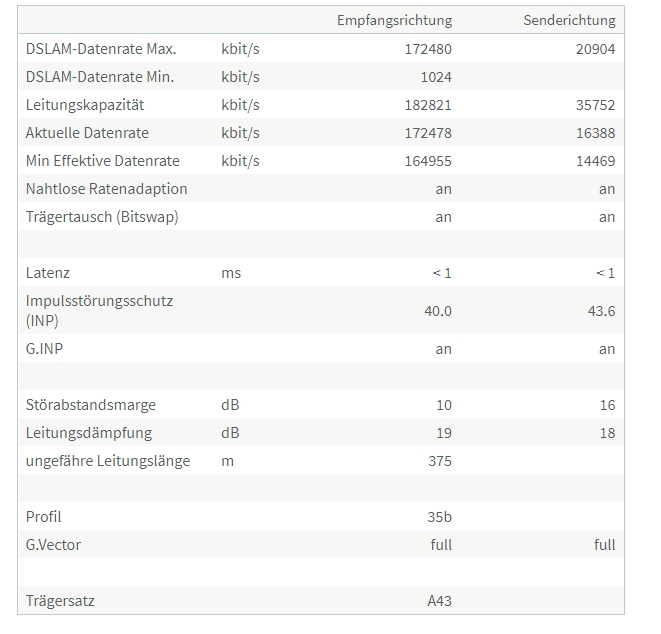
Task: Select Trägertausch (Bitswap) row label
Action: tap(102, 217)
